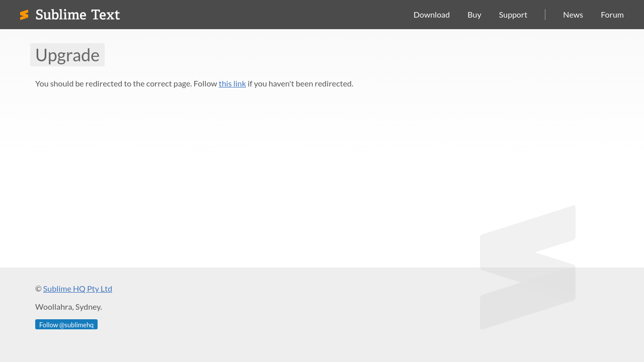Click the copyright symbol in the footer

(x=38, y=289)
